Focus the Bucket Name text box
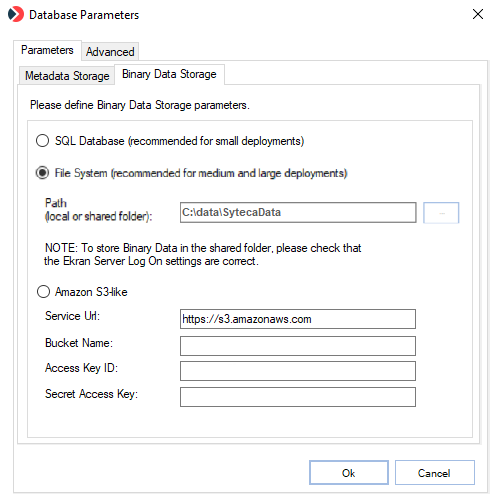Viewport: 502px width, 496px height. click(x=298, y=346)
